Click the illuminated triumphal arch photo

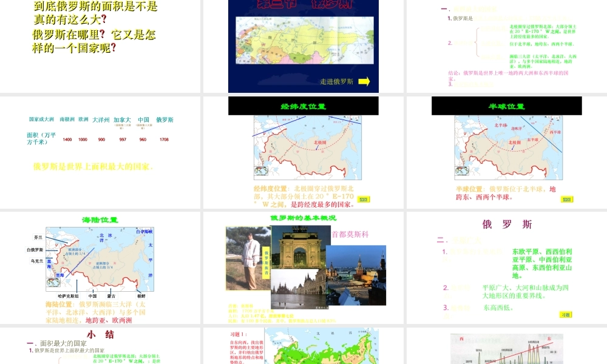click(300, 247)
